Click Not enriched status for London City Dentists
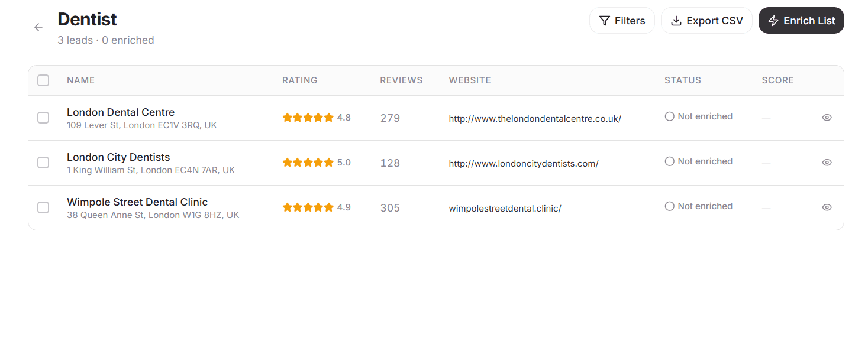This screenshot has width=868, height=354. pos(699,161)
